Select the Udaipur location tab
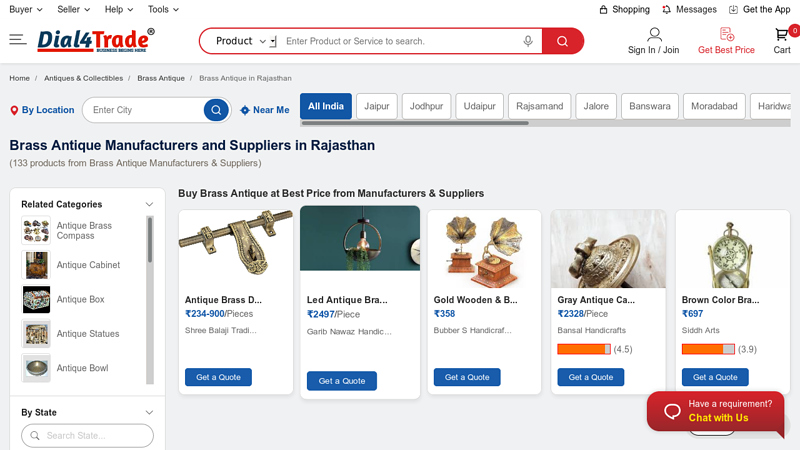Viewport: 800px width, 450px height. tap(480, 106)
